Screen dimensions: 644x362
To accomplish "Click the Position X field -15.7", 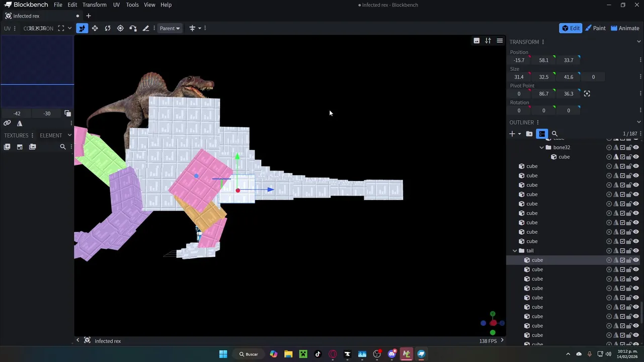I will point(520,60).
